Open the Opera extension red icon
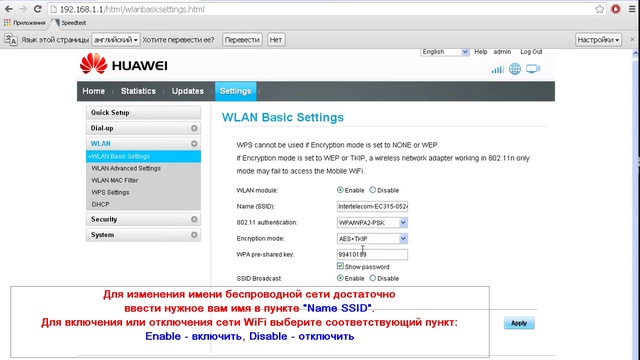This screenshot has height=360, width=640. coord(616,9)
